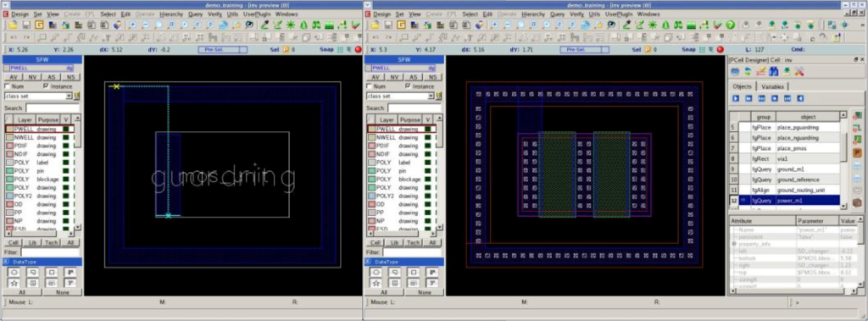
Task: Click the selection P icon in left window status bar
Action: click(x=286, y=49)
